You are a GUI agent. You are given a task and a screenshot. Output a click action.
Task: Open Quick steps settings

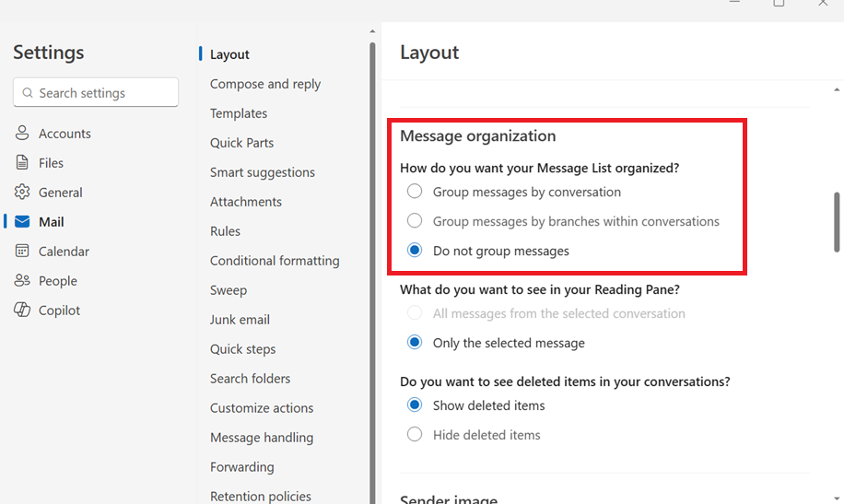[242, 349]
